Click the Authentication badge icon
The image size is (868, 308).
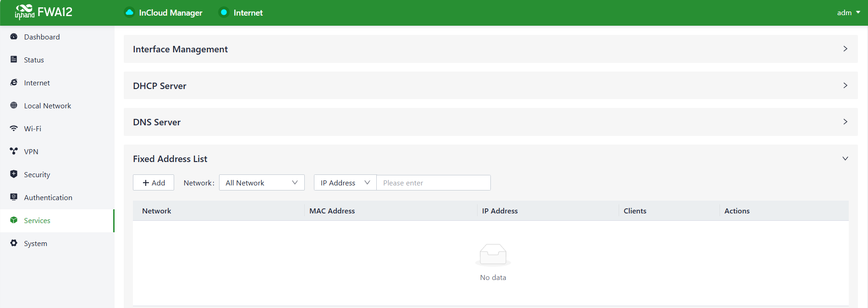point(14,197)
